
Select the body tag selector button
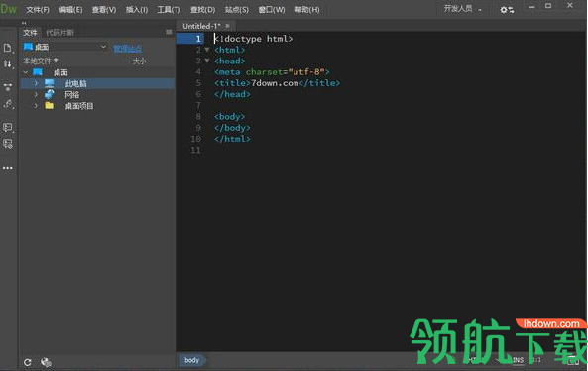pos(191,360)
